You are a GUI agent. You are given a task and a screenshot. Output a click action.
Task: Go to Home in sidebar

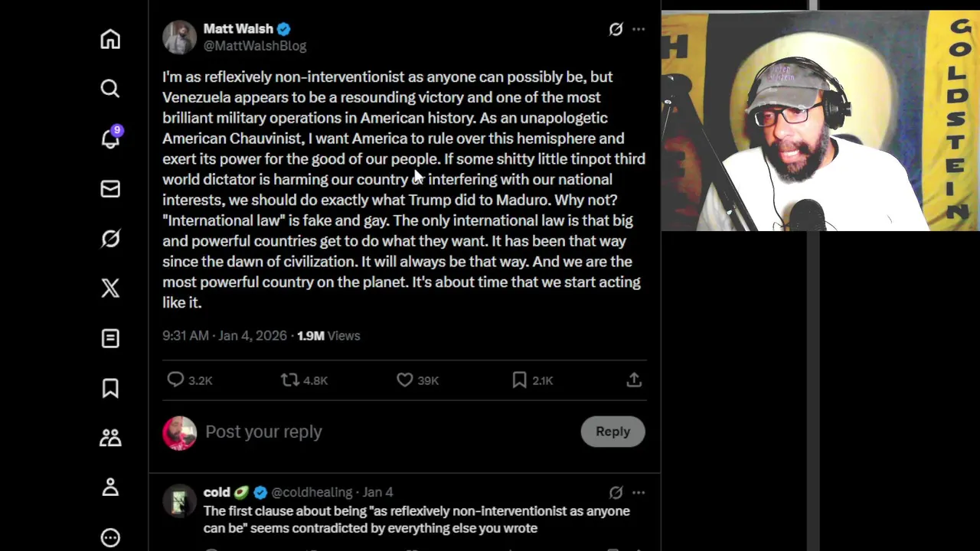pos(110,39)
